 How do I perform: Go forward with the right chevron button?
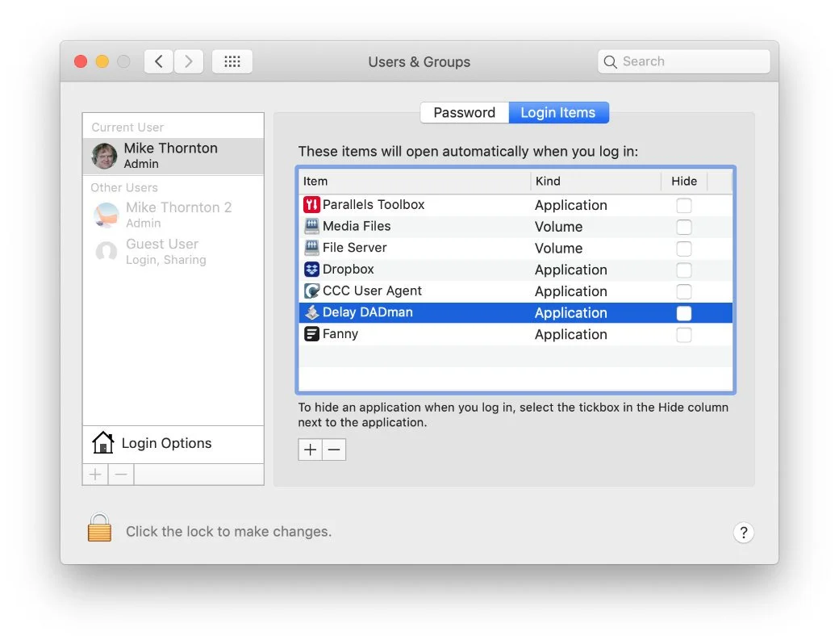188,61
